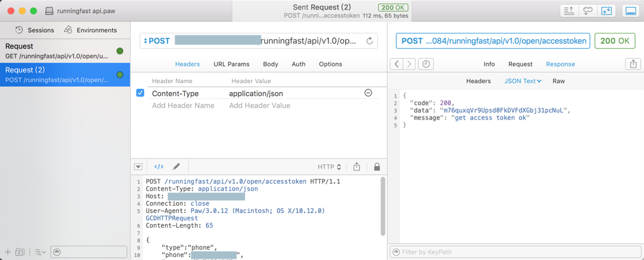
Task: Open the HTTP format dropdown
Action: 329,167
